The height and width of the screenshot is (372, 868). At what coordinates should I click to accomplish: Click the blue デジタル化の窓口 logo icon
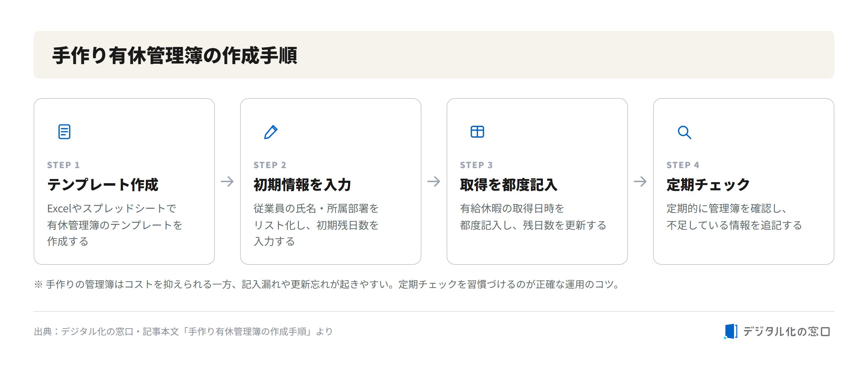tap(731, 331)
